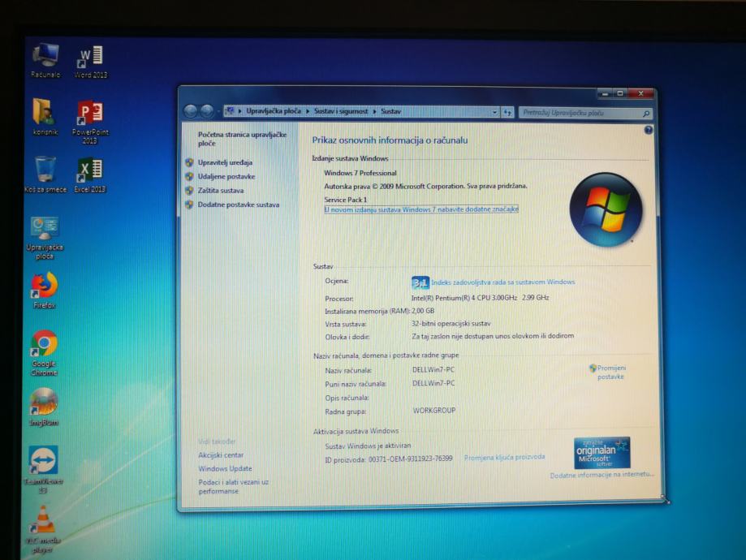Open the korisnik user folder icon
The height and width of the screenshot is (560, 746).
coord(45,117)
